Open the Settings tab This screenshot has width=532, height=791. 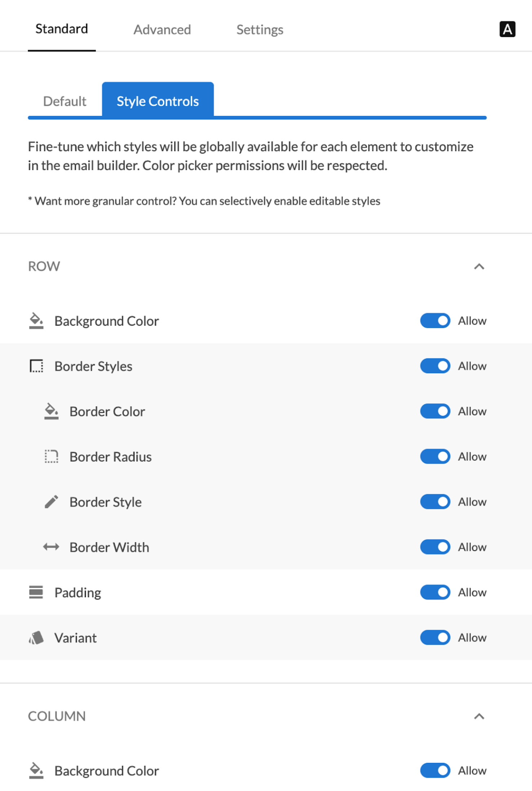[260, 30]
